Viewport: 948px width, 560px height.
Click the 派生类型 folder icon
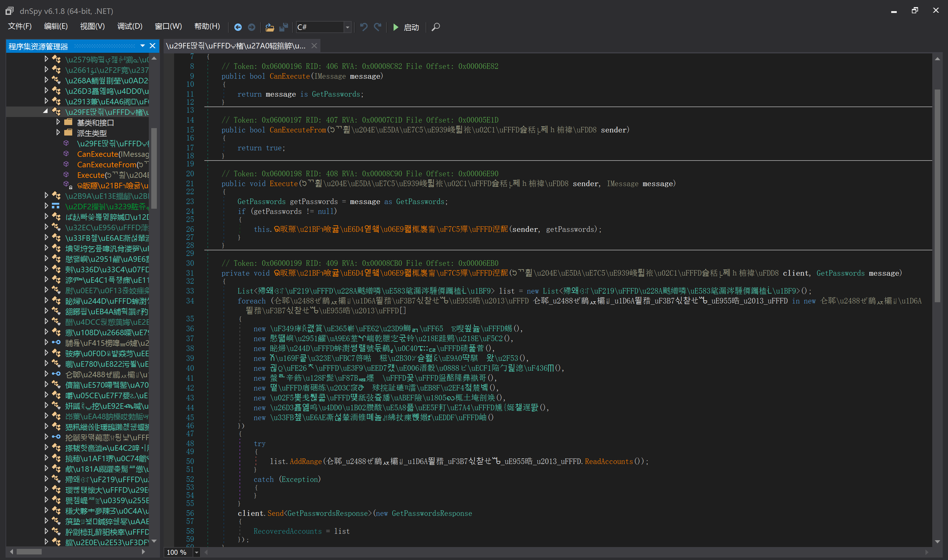(68, 132)
